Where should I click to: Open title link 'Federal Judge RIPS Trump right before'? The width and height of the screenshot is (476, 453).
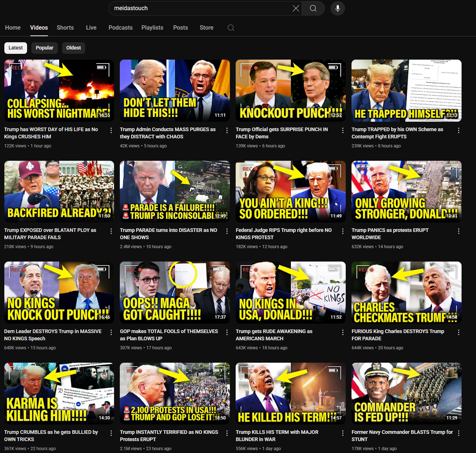click(x=284, y=234)
